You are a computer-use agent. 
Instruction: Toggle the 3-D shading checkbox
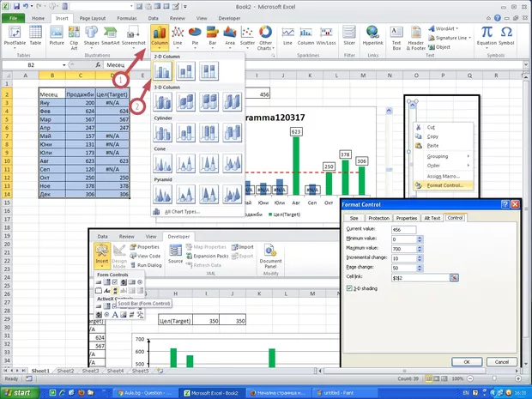348,289
